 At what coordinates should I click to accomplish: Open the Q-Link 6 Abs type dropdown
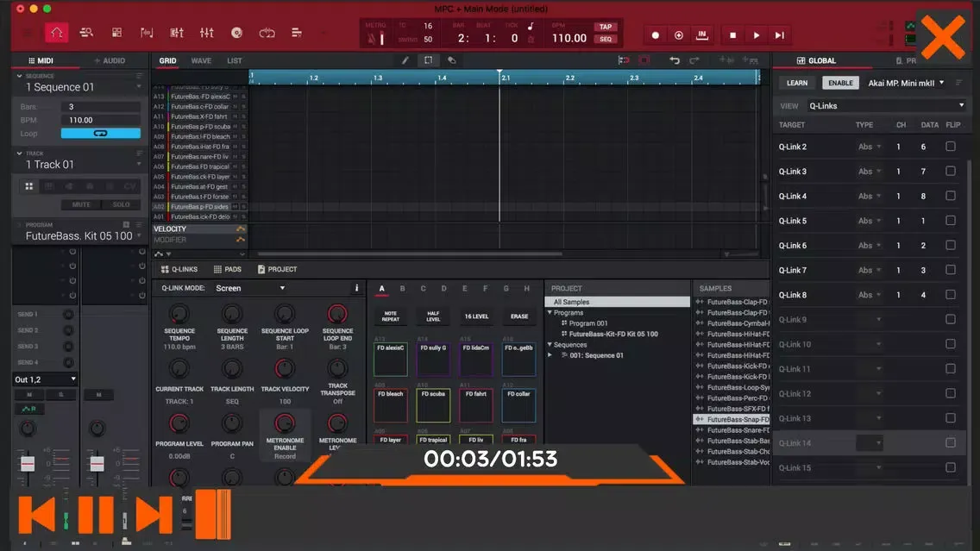pos(870,246)
